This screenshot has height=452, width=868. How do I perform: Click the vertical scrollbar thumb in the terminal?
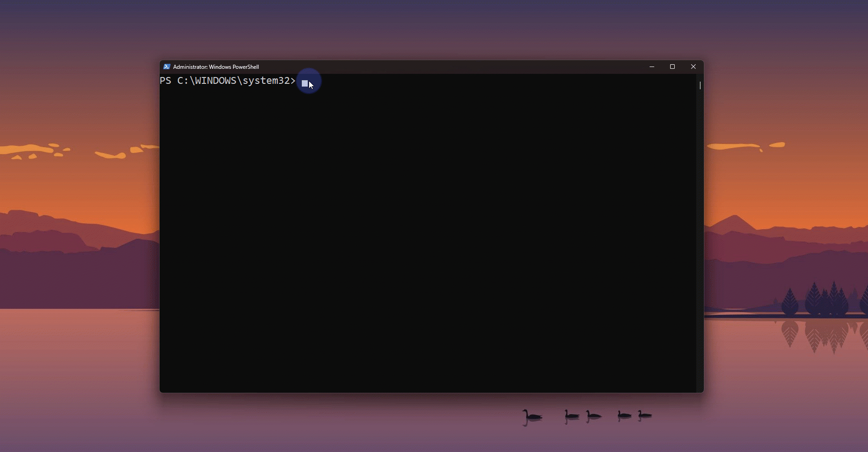coord(700,85)
